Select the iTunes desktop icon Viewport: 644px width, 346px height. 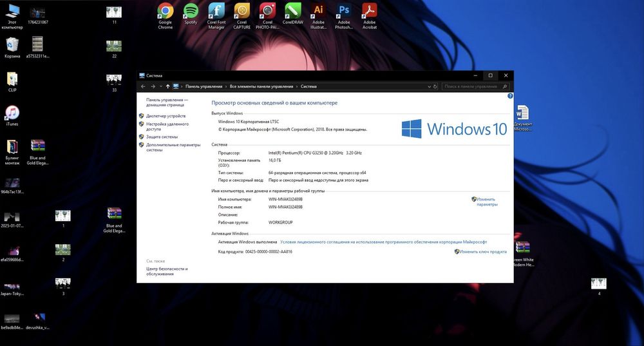[x=12, y=113]
